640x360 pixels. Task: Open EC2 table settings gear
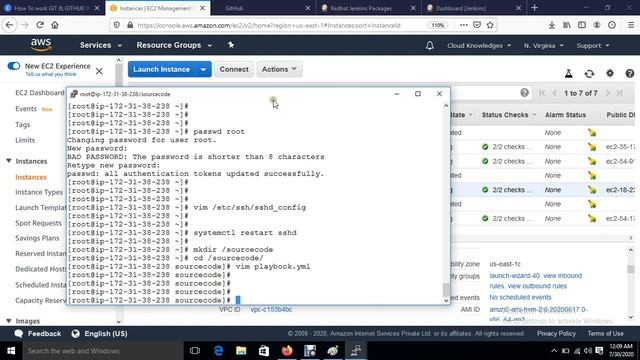(x=610, y=73)
